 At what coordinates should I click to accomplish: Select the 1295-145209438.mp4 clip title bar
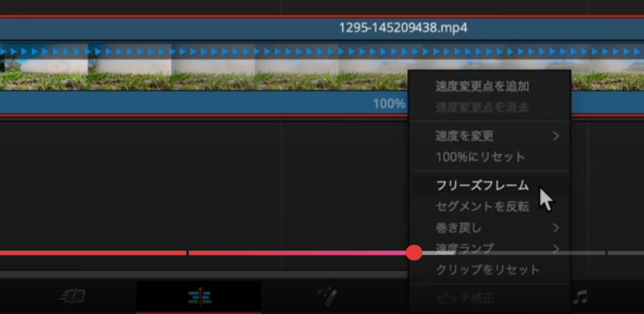[x=322, y=28]
